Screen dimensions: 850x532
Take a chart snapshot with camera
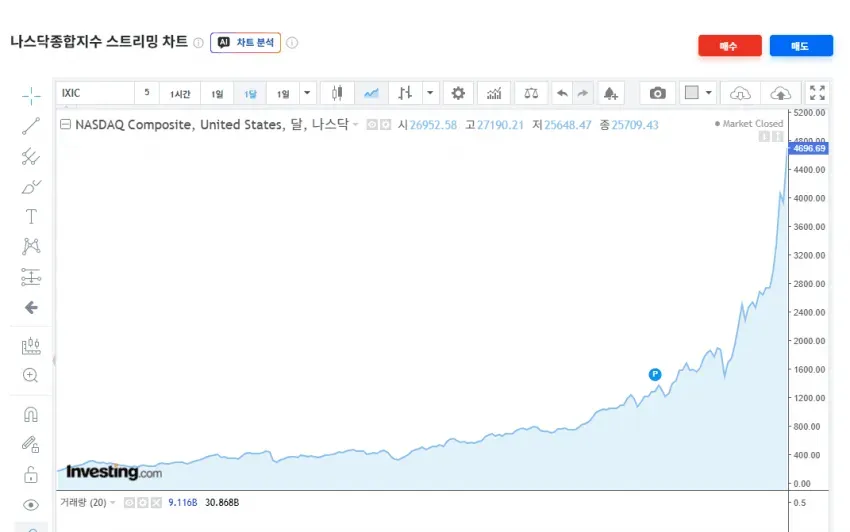(x=658, y=93)
